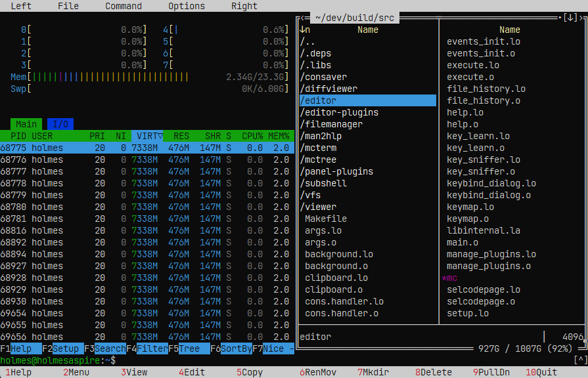This screenshot has height=378, width=588.
Task: Select the /.libs directory
Action: (367, 65)
